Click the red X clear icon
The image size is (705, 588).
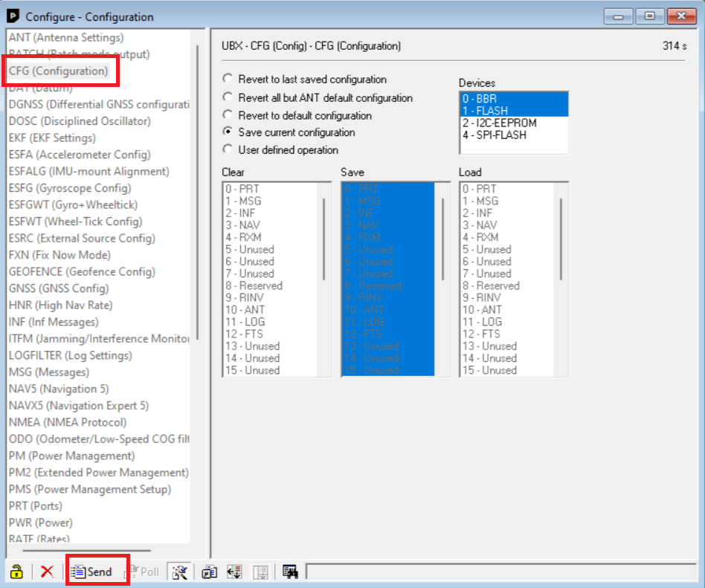[x=47, y=572]
